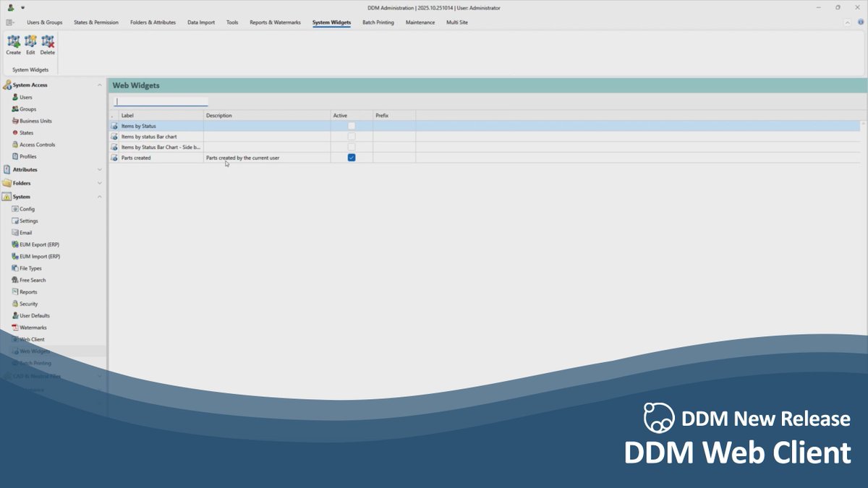Collapse the System Access section chevron
The image size is (868, 488).
[100, 85]
